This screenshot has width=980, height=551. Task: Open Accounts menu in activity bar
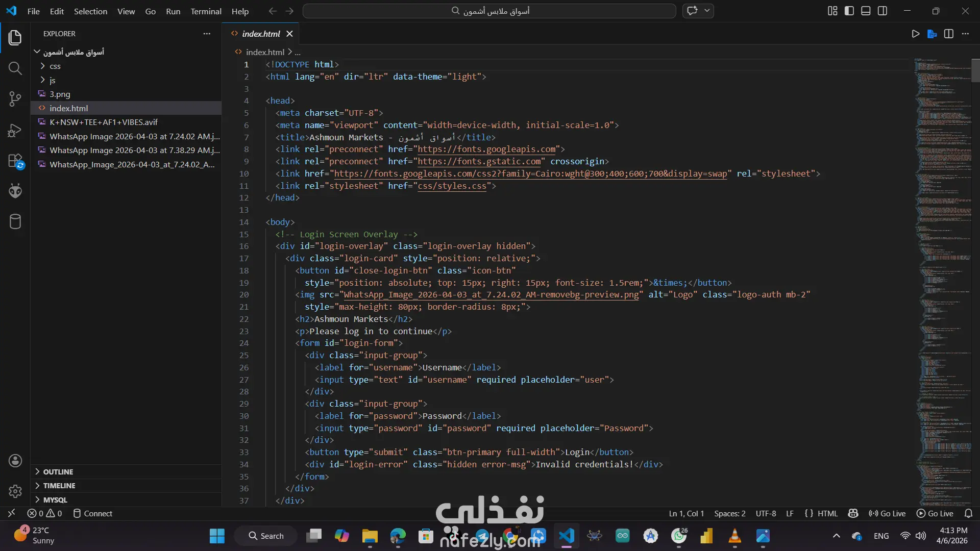[15, 461]
